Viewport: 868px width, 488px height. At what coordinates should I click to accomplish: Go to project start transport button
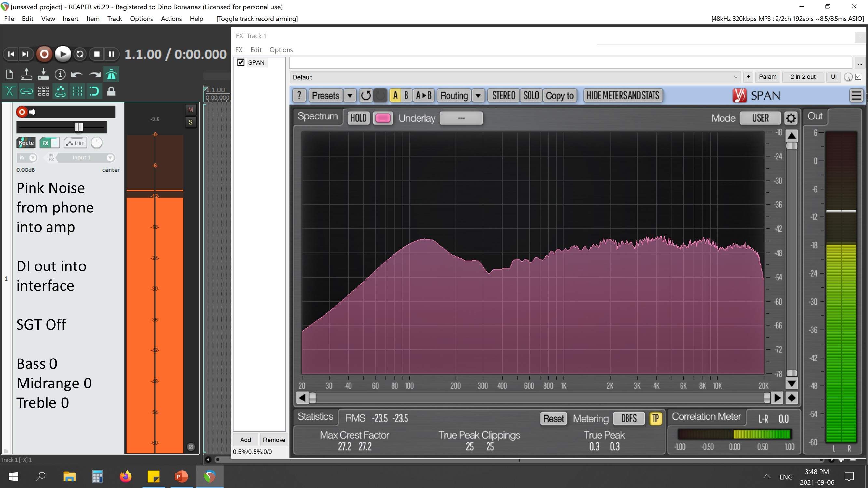tap(11, 54)
